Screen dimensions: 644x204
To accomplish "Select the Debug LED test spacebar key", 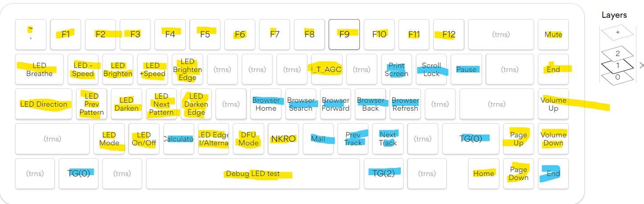I will 253,173.
